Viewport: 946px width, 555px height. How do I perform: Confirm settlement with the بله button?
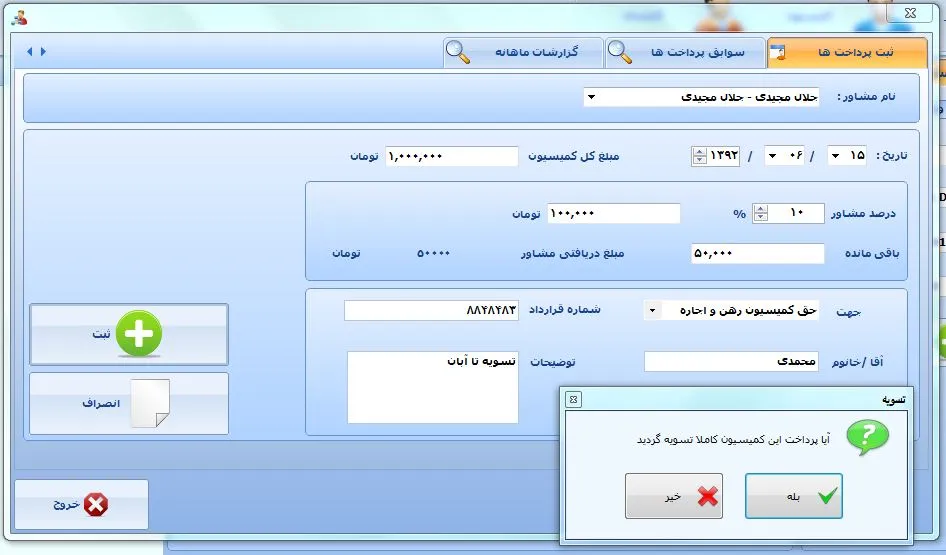(794, 496)
